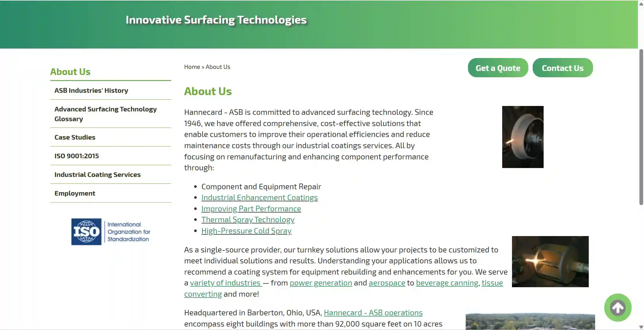
Task: Follow Industrial Enhancement Coatings link
Action: pos(259,198)
